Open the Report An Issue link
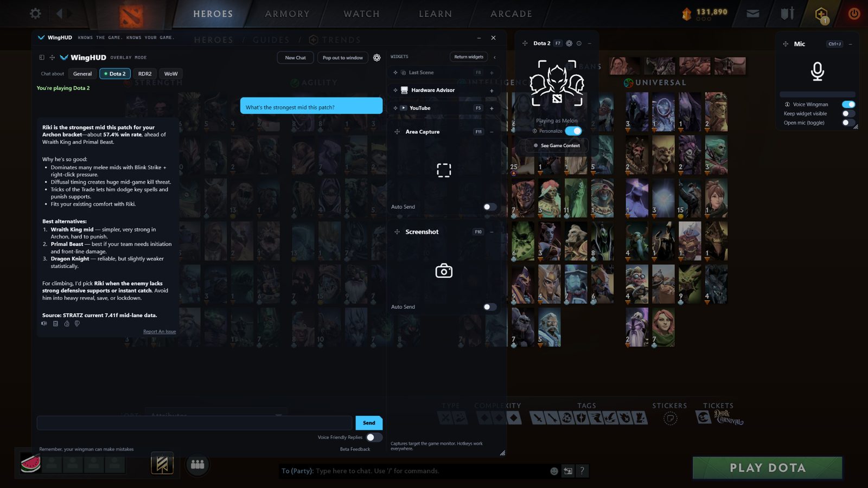 click(159, 331)
